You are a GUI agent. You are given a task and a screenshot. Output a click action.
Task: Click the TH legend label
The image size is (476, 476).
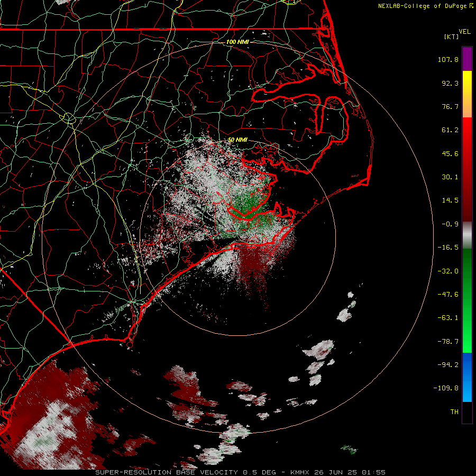pyautogui.click(x=454, y=412)
